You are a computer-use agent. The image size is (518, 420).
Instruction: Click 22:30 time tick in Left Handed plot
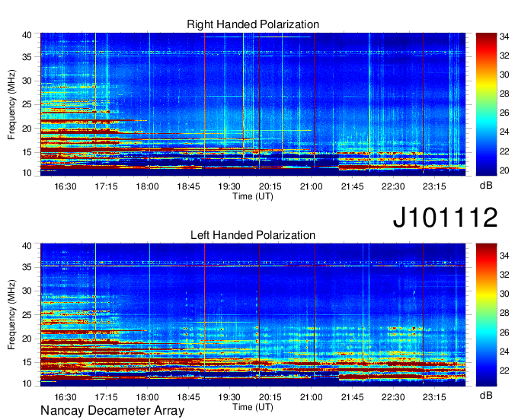[x=393, y=397]
